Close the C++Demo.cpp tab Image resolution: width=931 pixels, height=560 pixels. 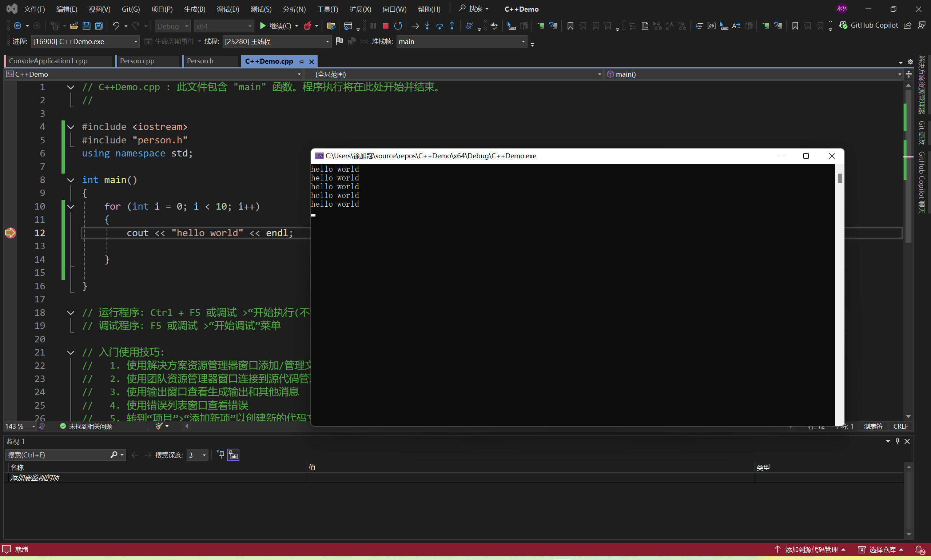coord(311,61)
